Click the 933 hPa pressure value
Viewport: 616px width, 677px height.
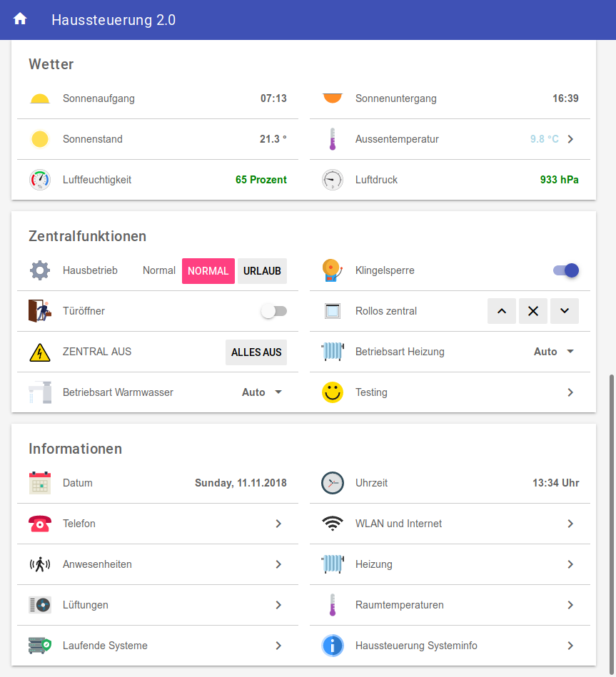(x=560, y=180)
